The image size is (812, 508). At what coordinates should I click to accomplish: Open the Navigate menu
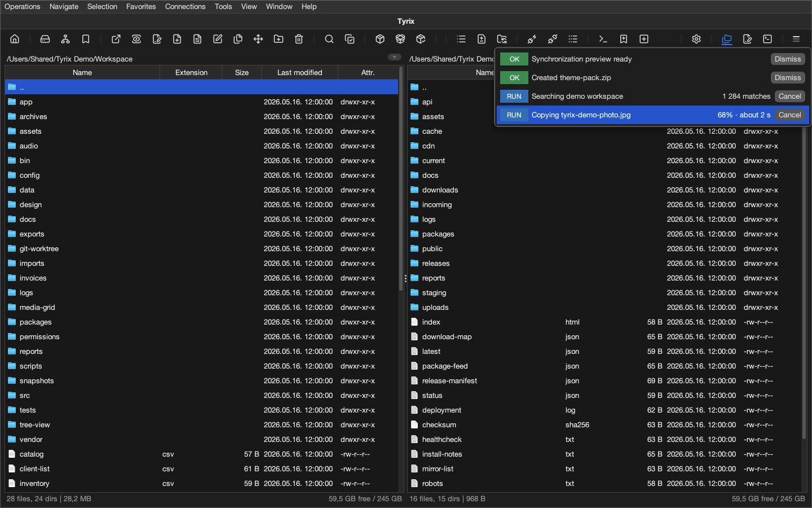click(64, 7)
